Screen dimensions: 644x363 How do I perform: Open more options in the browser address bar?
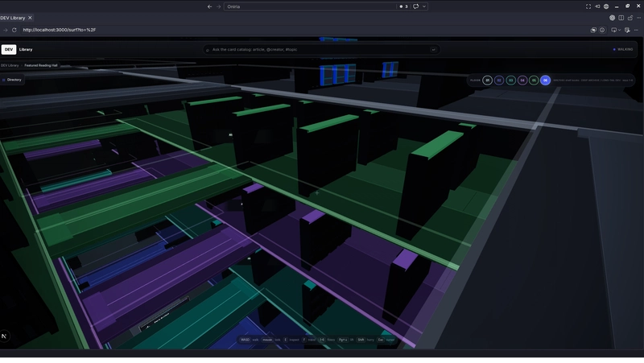(x=636, y=30)
